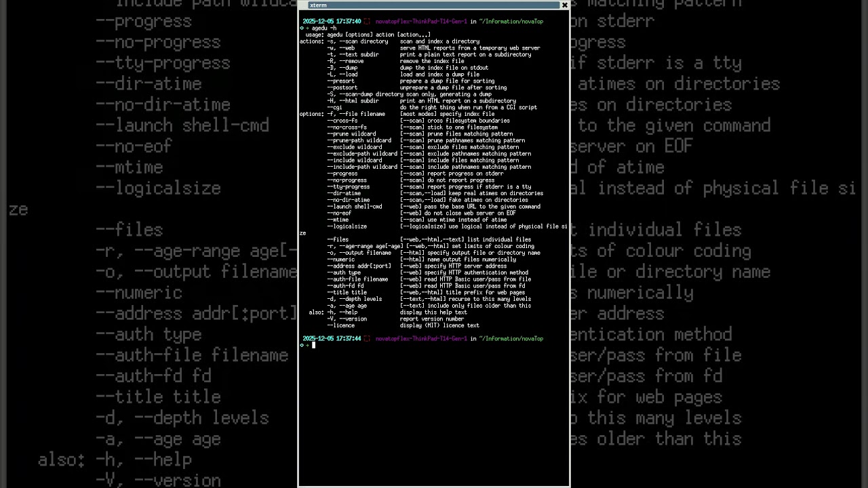Click the terminal cursor at the bottom prompt
Viewport: 868px width, 488px height.
313,345
